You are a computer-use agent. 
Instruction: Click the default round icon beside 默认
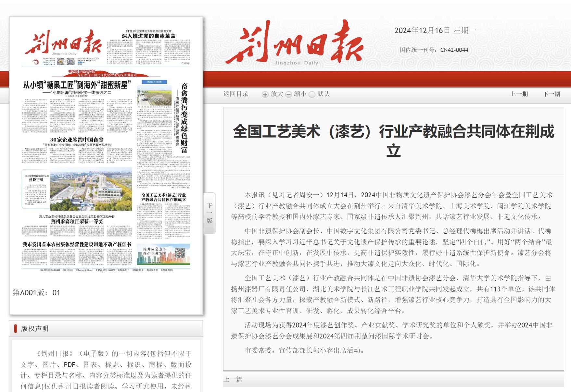312,94
